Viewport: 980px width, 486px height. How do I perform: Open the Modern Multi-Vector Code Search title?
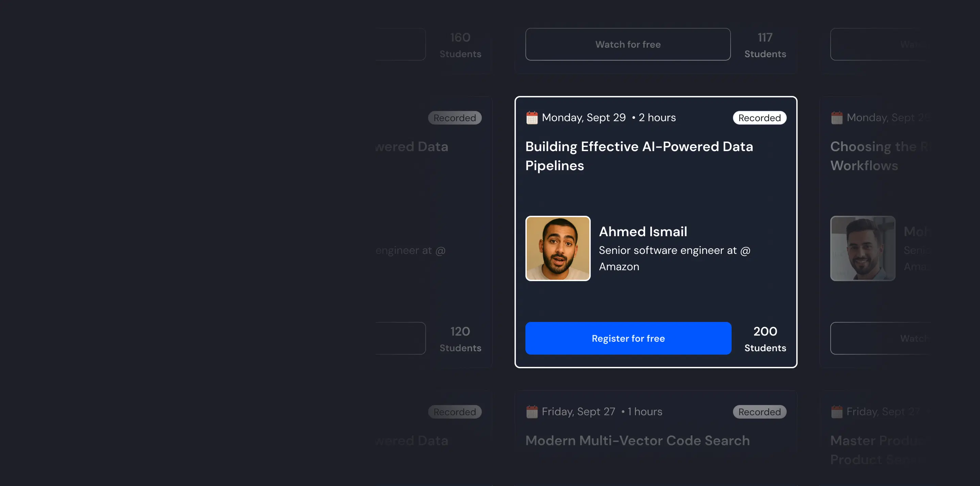pyautogui.click(x=637, y=441)
